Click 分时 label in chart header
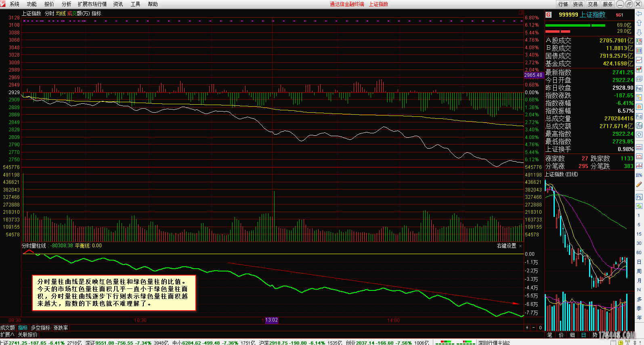The width and height of the screenshot is (644, 345). click(49, 13)
